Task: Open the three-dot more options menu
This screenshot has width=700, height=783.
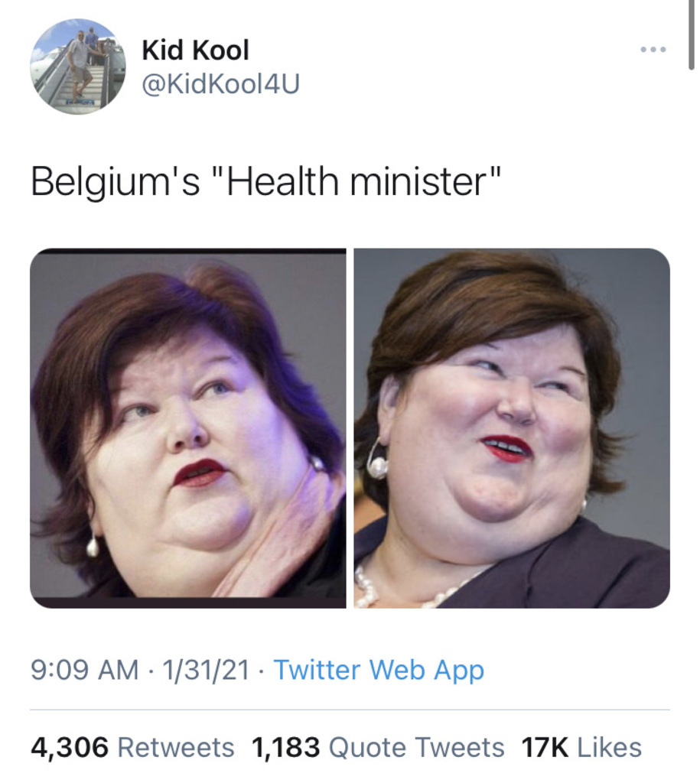Action: pyautogui.click(x=653, y=50)
